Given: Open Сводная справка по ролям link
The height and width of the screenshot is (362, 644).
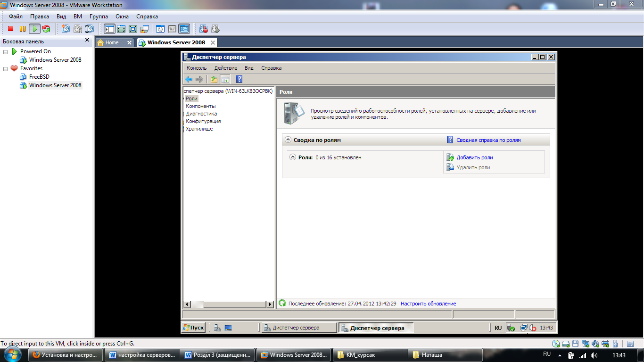Looking at the screenshot, I should pyautogui.click(x=488, y=140).
